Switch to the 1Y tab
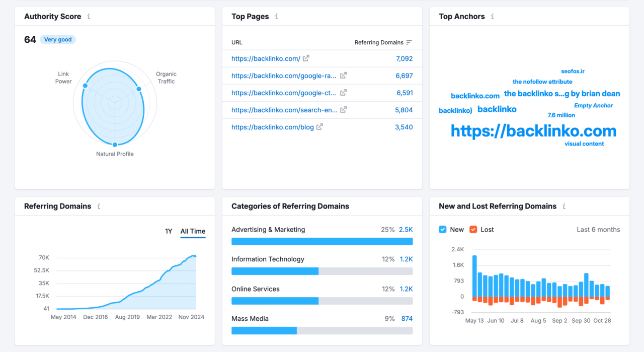 click(169, 231)
